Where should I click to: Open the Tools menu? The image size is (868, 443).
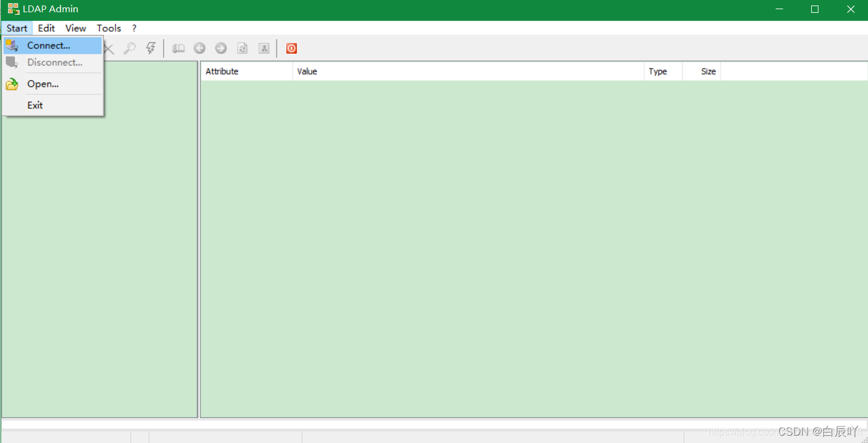coord(109,28)
